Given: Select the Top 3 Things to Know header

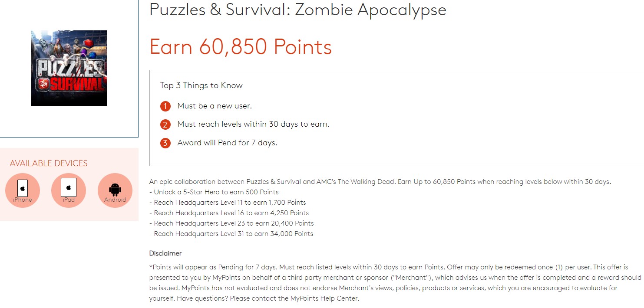Looking at the screenshot, I should coord(201,85).
